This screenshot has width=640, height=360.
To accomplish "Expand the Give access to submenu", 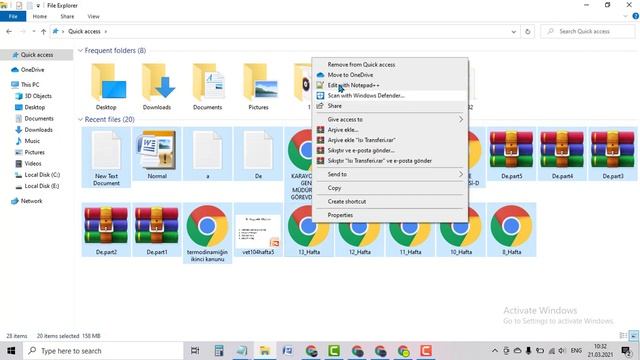I will pos(390,120).
